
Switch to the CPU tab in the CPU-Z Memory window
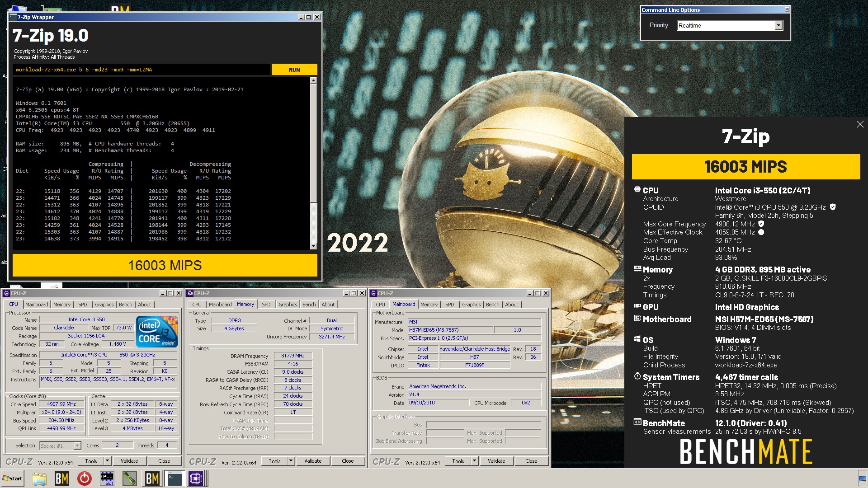(197, 305)
